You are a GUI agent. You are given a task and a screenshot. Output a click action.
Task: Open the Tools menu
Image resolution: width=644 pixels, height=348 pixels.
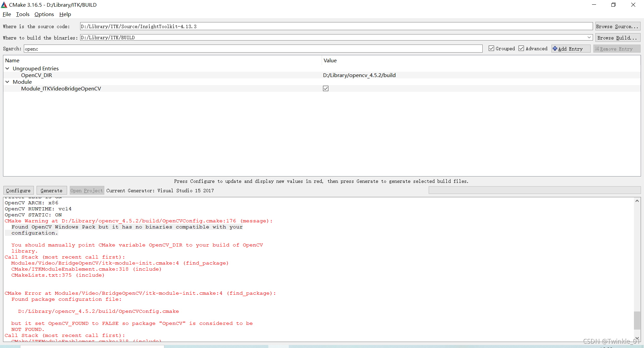click(23, 14)
